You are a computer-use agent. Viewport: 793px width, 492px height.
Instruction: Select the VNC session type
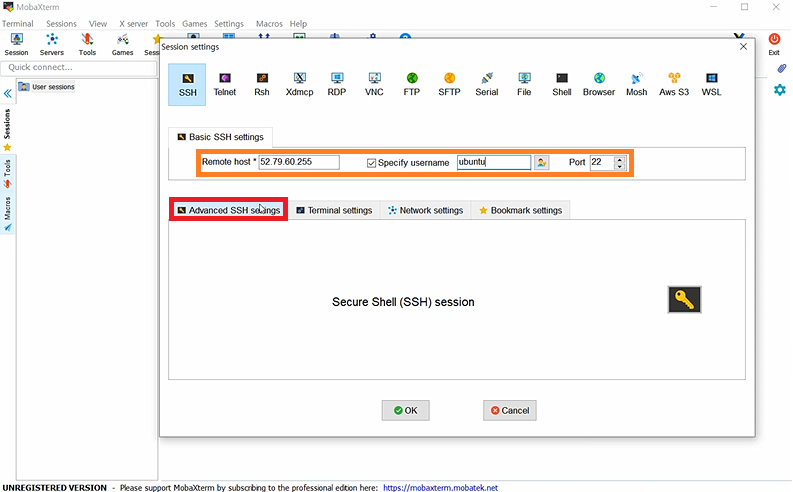click(x=374, y=84)
